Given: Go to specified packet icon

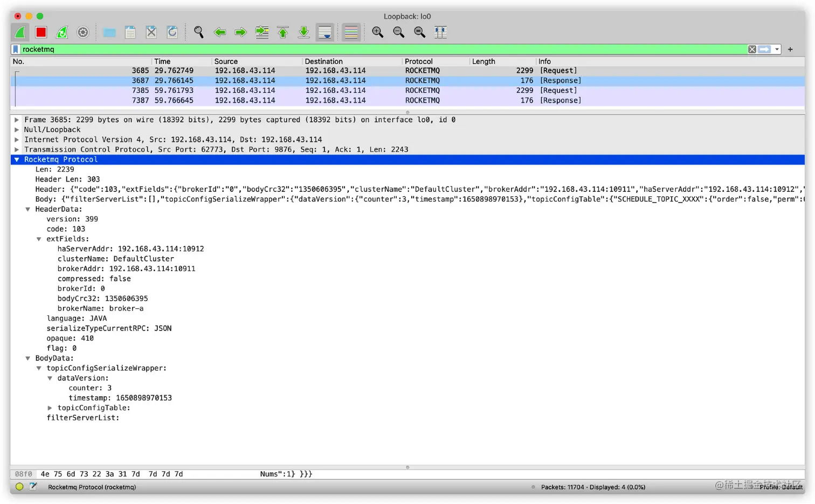Looking at the screenshot, I should [262, 32].
